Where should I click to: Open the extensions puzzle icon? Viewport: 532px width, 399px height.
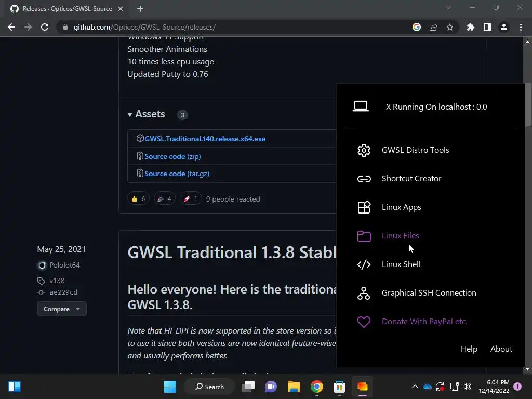point(471,27)
